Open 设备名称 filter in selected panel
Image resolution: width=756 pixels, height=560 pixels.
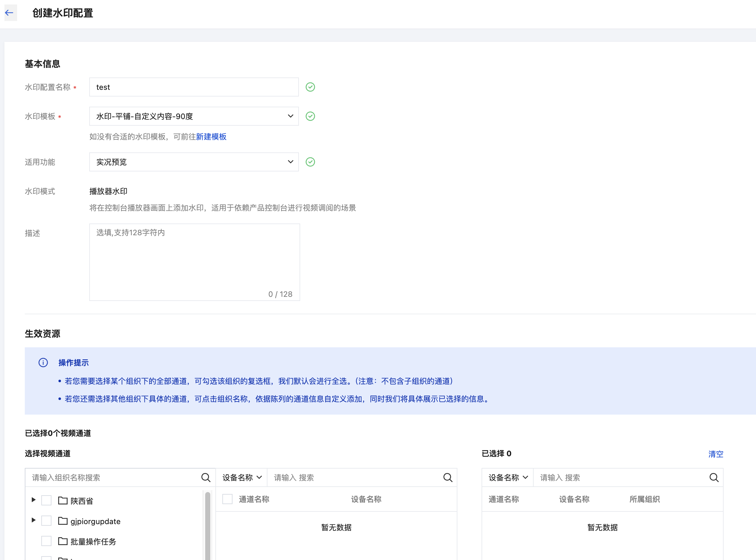(508, 477)
